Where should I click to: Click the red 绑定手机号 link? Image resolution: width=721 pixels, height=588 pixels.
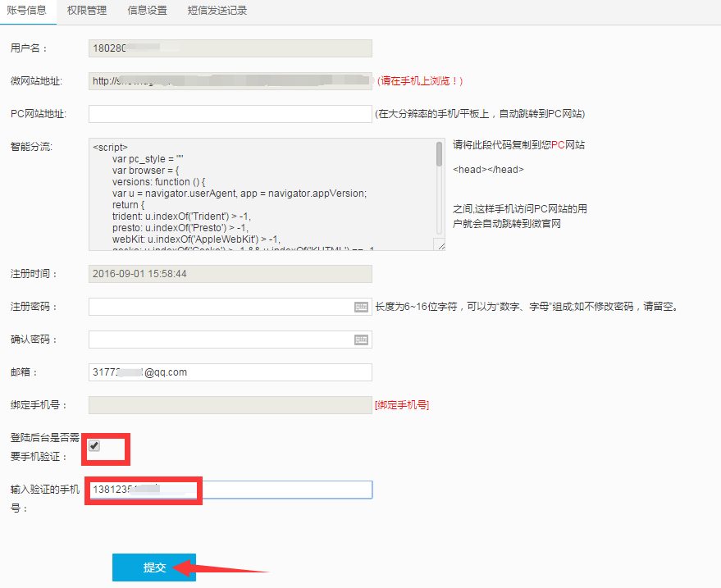[402, 405]
